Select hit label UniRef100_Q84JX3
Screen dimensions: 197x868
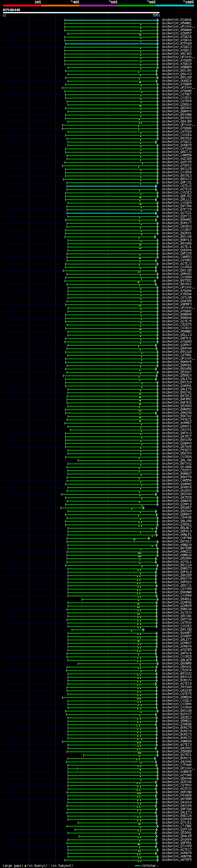pyautogui.click(x=176, y=74)
